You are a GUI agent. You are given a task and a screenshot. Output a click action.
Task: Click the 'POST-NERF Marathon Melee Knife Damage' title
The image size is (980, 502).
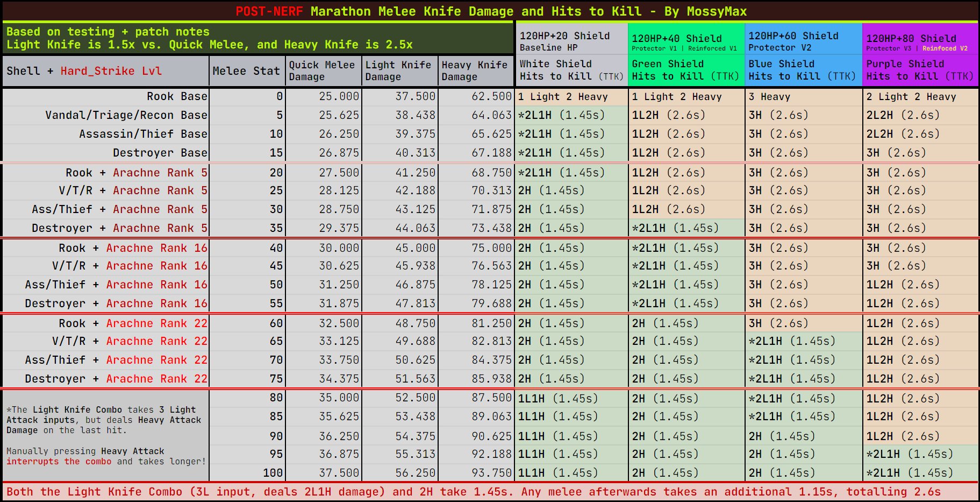(x=491, y=11)
